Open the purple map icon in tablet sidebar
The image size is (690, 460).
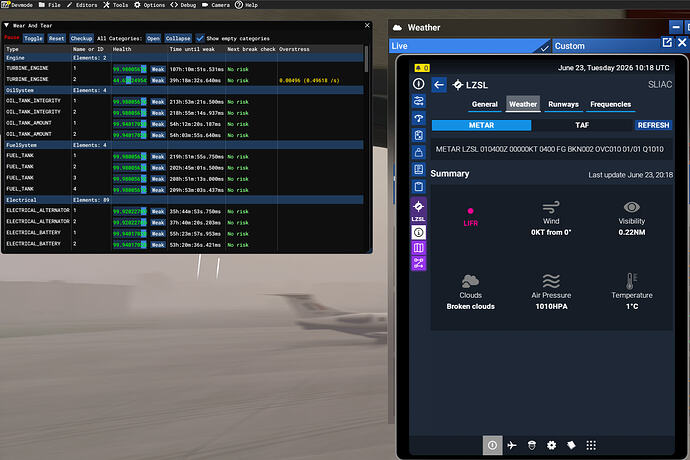pos(418,248)
